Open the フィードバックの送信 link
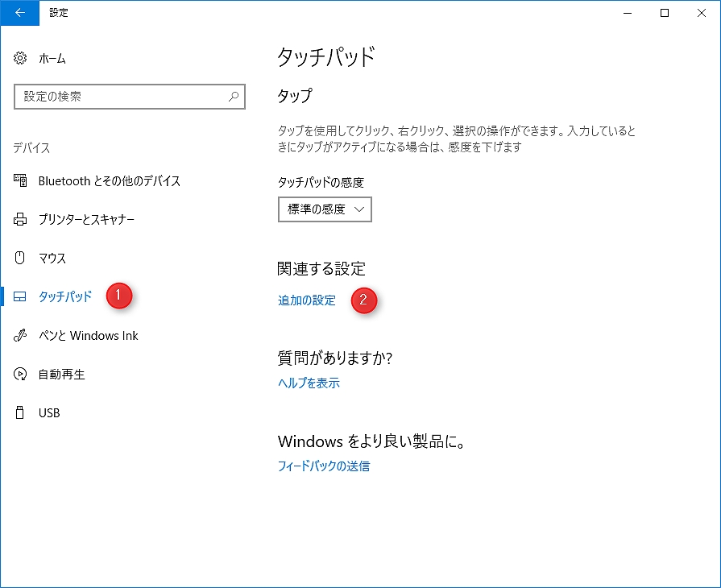The width and height of the screenshot is (721, 588). point(323,466)
